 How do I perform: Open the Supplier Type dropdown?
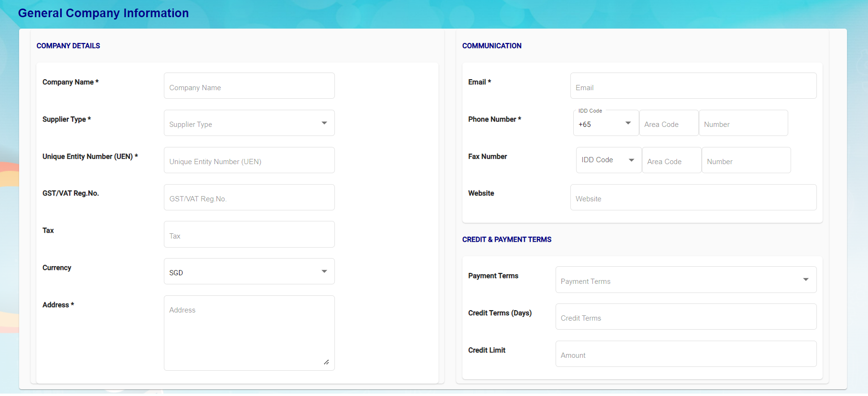(249, 123)
